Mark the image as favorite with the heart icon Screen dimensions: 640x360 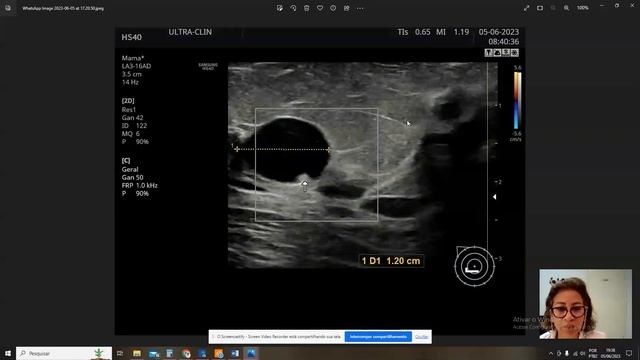(320, 8)
